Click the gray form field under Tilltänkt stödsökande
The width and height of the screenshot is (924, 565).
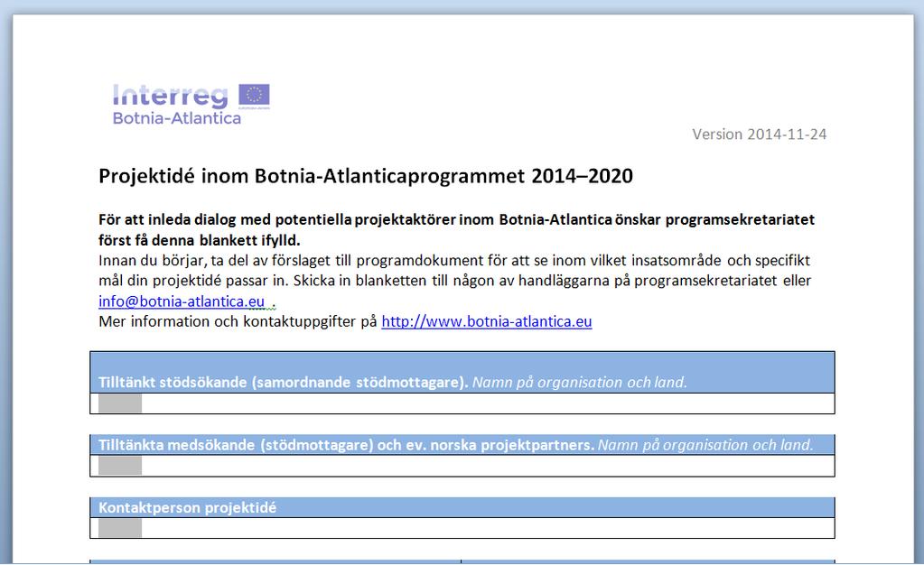click(x=120, y=403)
